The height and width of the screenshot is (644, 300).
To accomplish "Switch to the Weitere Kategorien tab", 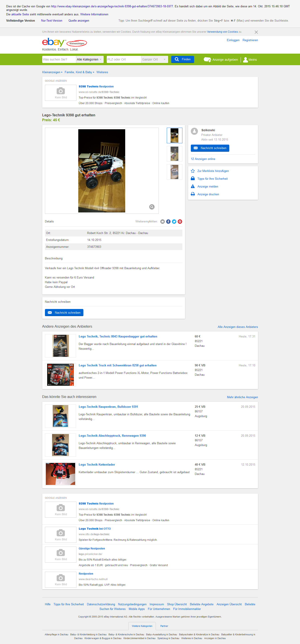I will (x=142, y=626).
